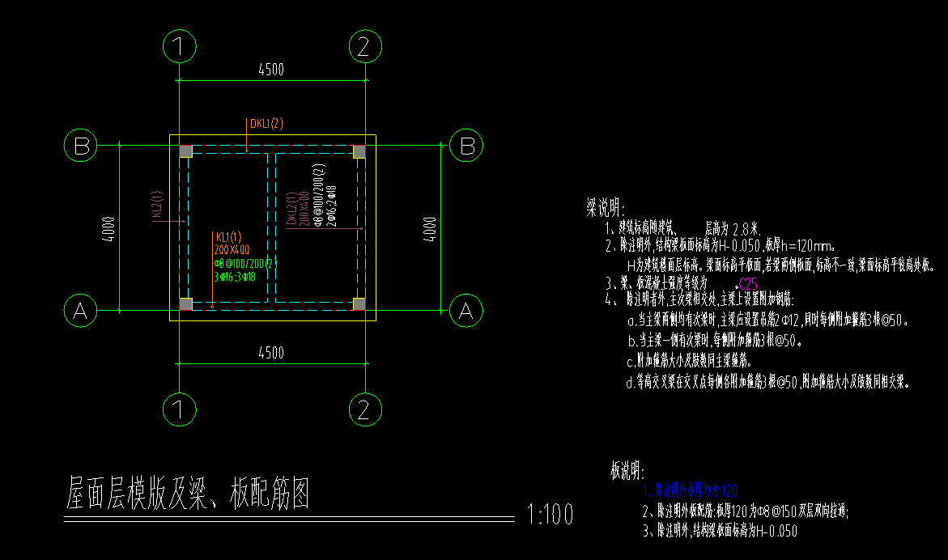948x560 pixels.
Task: Click note 4 about 主次梁相交处
Action: click(699, 299)
